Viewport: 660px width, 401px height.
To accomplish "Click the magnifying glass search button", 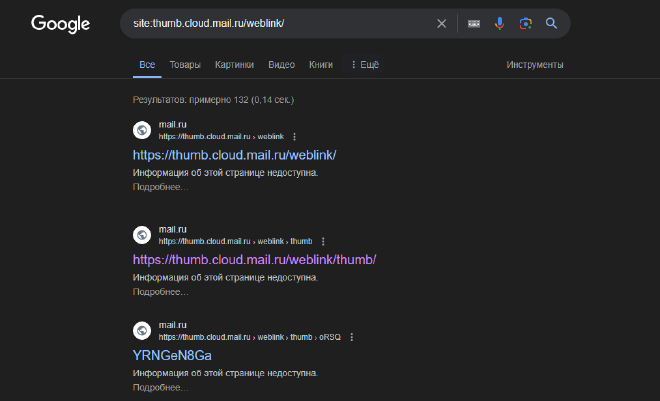I will click(x=551, y=23).
